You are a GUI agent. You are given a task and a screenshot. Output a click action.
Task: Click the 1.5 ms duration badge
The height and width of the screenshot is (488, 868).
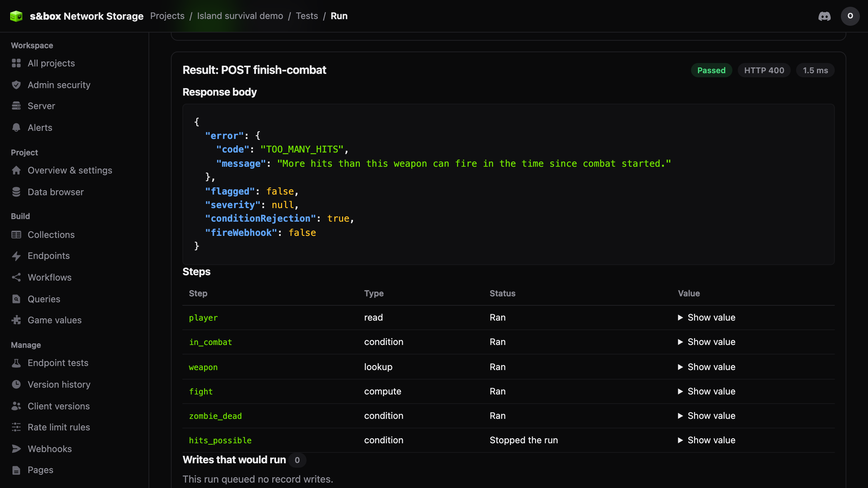coord(815,70)
